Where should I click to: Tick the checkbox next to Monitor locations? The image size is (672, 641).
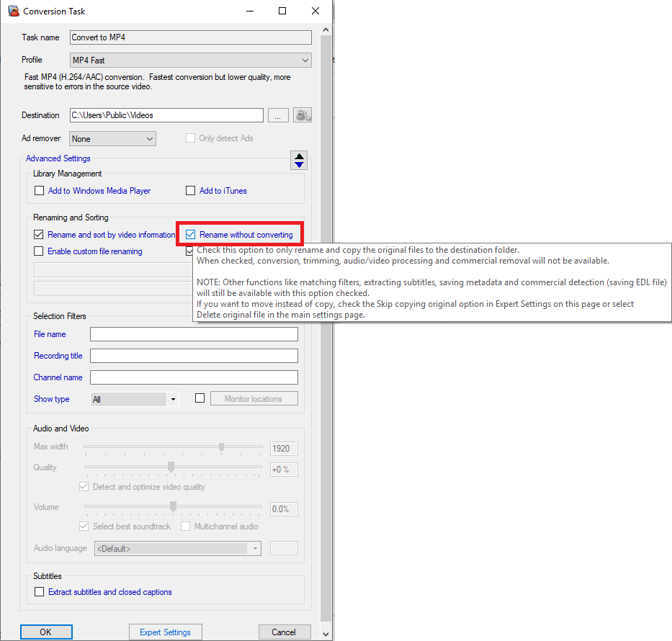point(200,398)
